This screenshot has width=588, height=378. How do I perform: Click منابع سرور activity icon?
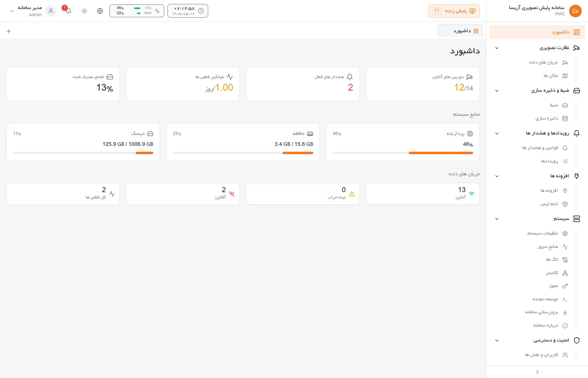coord(565,247)
